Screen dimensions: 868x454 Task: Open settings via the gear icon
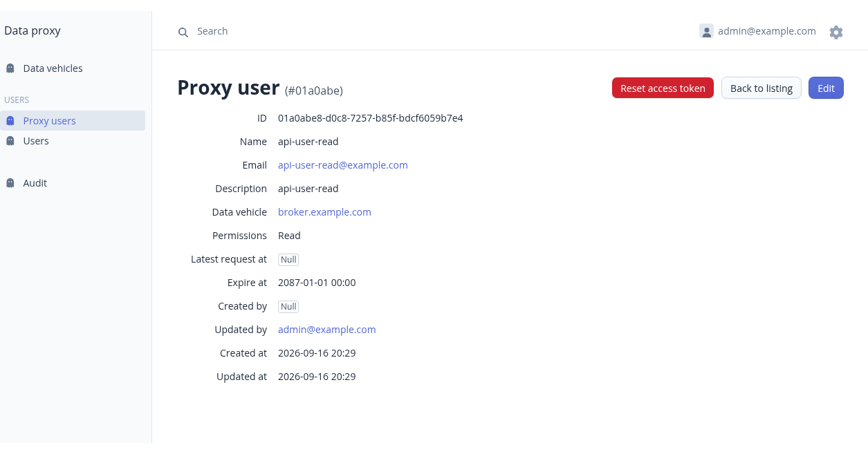pos(836,32)
